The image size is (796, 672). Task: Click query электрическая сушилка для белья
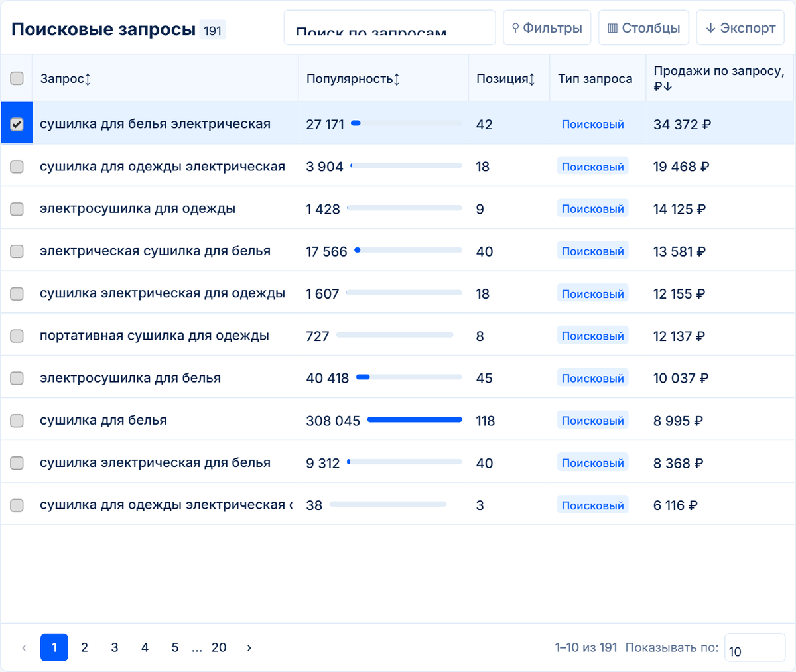[155, 251]
